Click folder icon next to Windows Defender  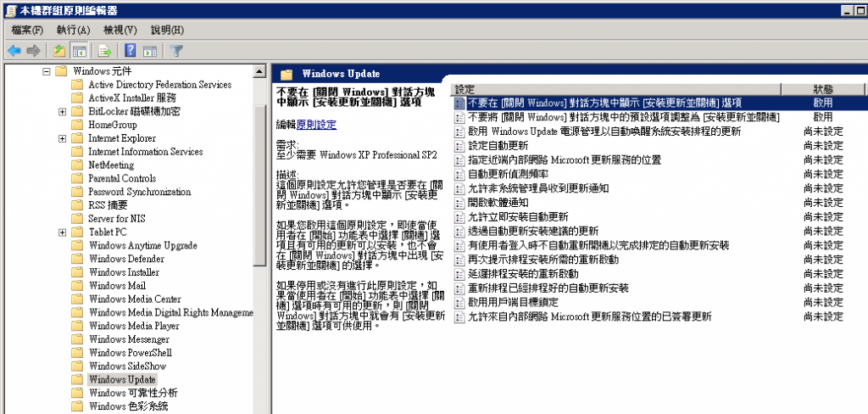pos(77,259)
